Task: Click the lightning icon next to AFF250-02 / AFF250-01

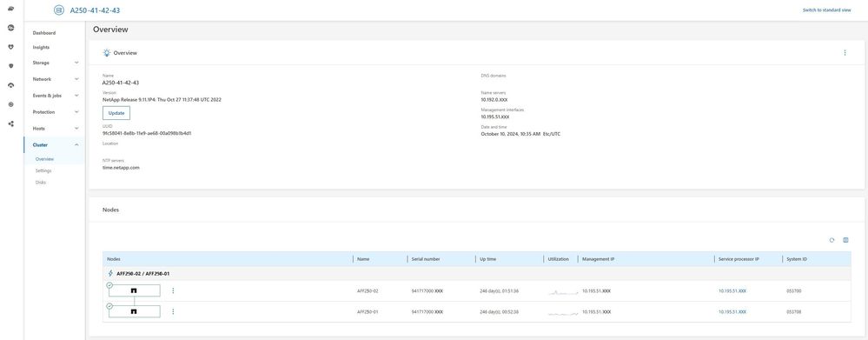Action: 110,273
